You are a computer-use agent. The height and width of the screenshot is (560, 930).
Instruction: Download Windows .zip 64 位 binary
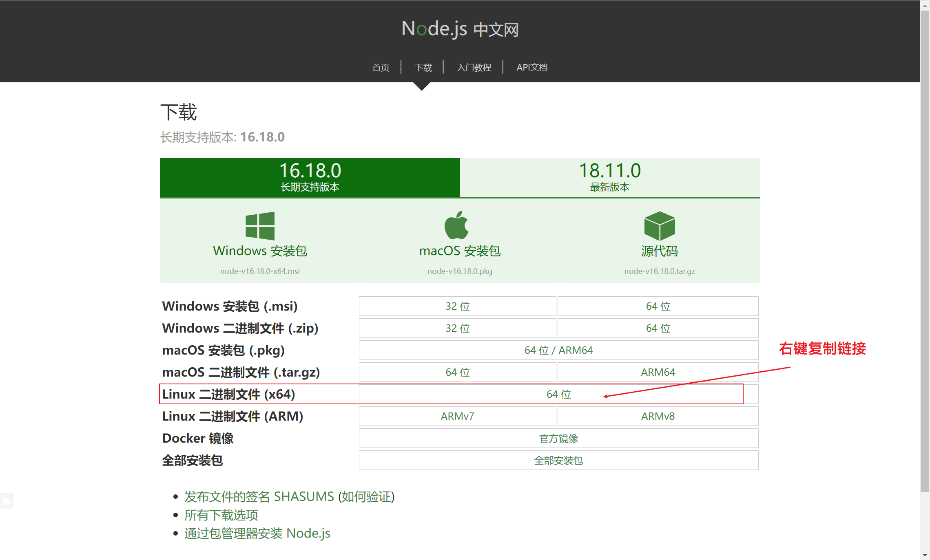(x=658, y=328)
